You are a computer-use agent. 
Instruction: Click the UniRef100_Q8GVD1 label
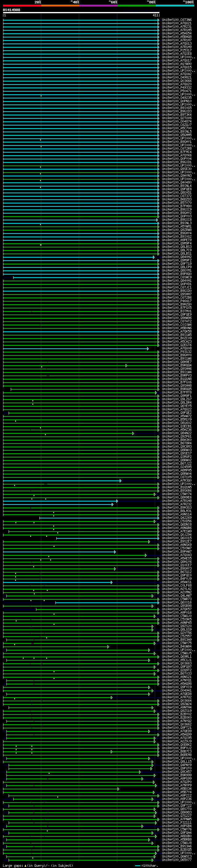(177, 192)
